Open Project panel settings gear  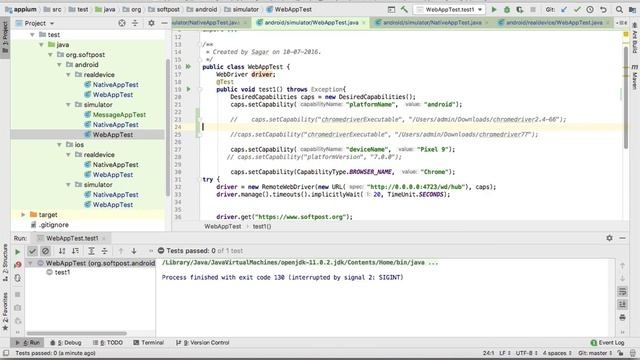point(151,23)
